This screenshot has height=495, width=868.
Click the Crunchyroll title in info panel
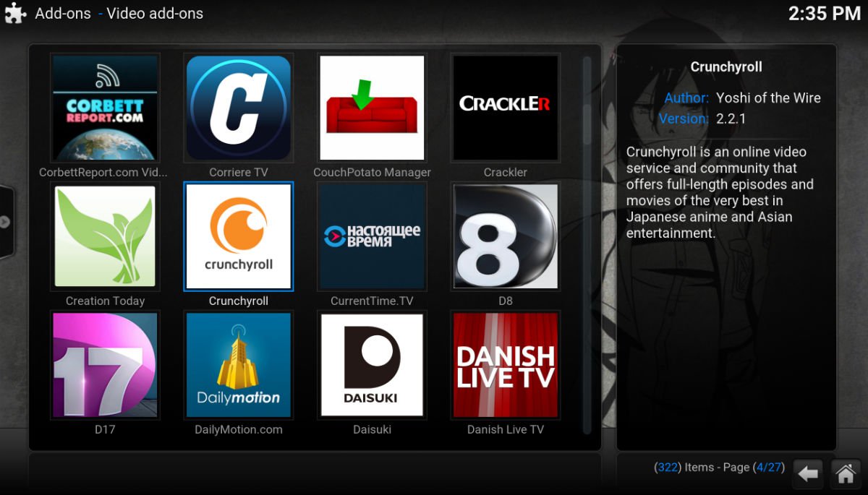point(726,67)
